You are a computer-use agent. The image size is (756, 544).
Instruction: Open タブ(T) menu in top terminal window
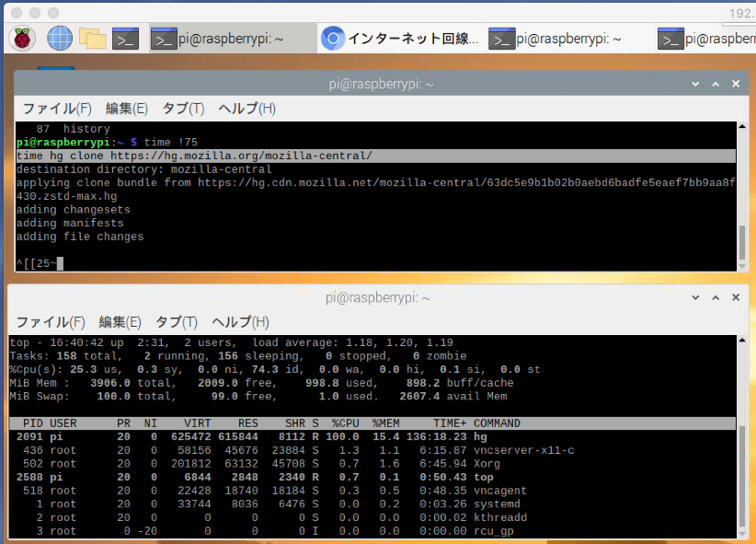click(177, 322)
